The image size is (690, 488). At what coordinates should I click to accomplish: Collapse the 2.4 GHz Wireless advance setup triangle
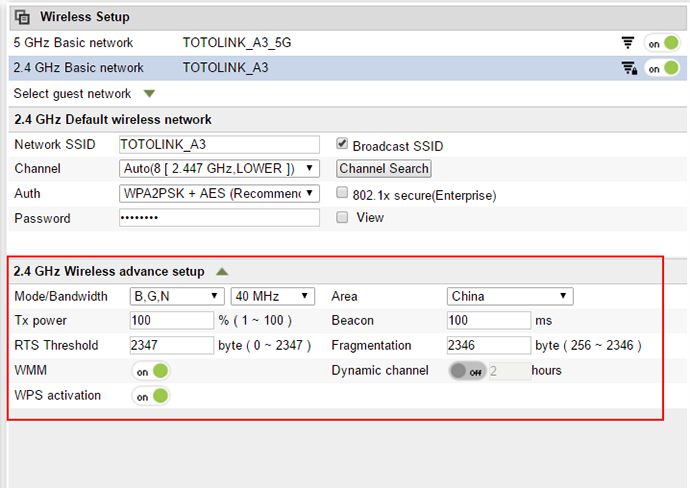pos(222,272)
